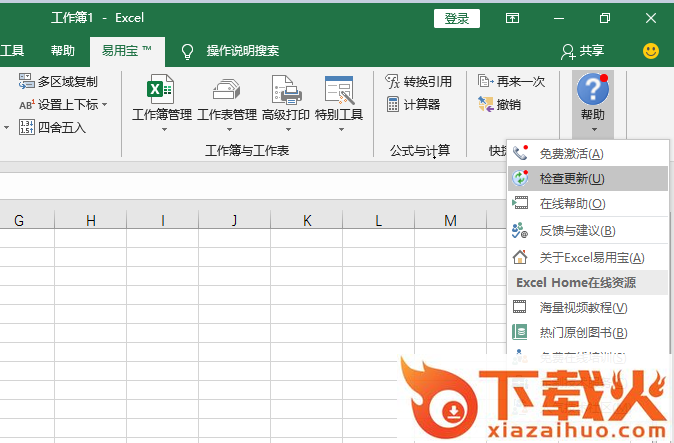674x443 pixels.
Task: Click the Special Tools (特别工具) icon
Action: coord(339,89)
